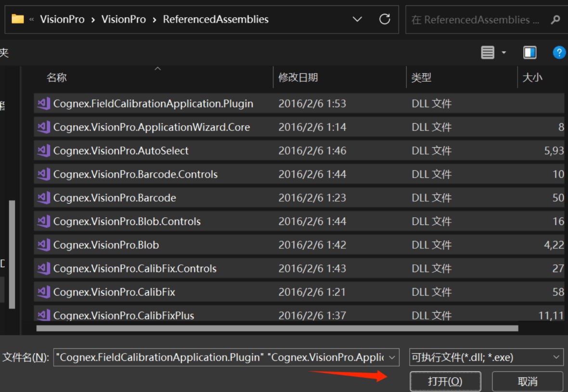
Task: Open the view options dropdown arrow
Action: coord(503,53)
